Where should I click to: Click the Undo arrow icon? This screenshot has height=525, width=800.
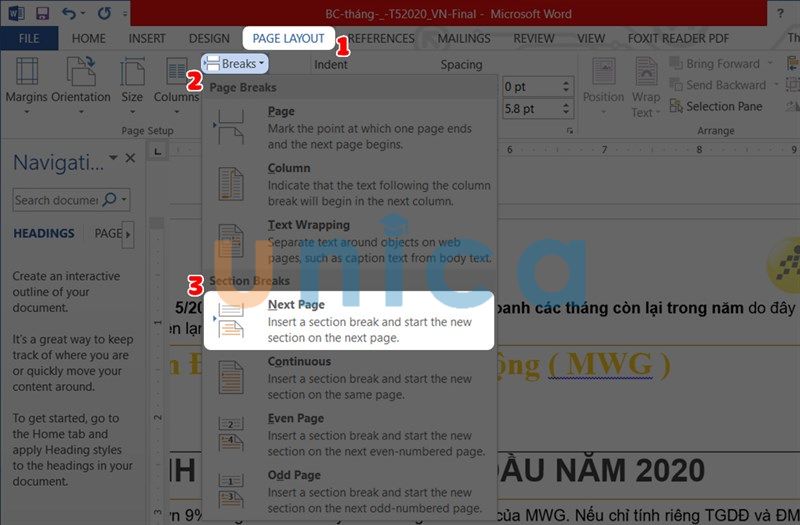[69, 13]
